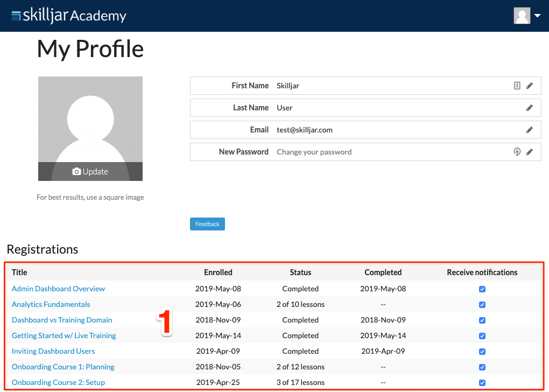Open Dashboard vs Training Domain course
Image resolution: width=549 pixels, height=392 pixels.
click(x=62, y=320)
